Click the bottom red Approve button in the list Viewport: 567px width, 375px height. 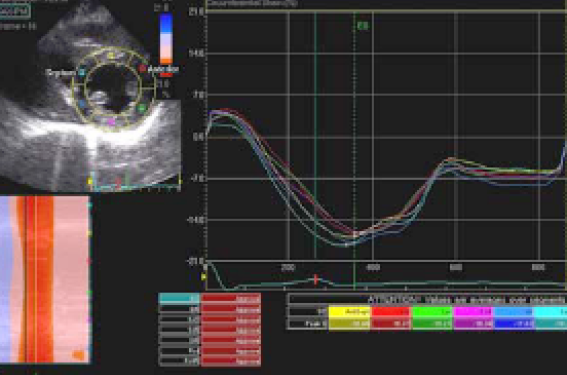[x=231, y=361]
